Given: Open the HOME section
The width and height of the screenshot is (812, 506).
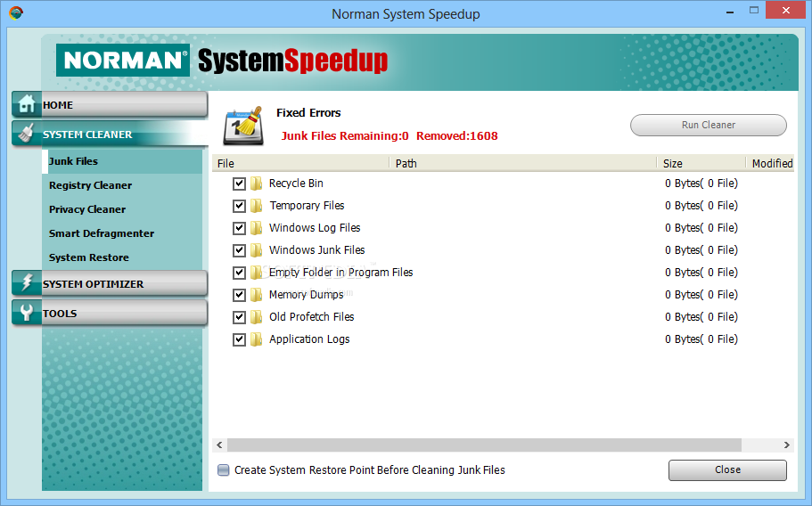Looking at the screenshot, I should [x=110, y=104].
